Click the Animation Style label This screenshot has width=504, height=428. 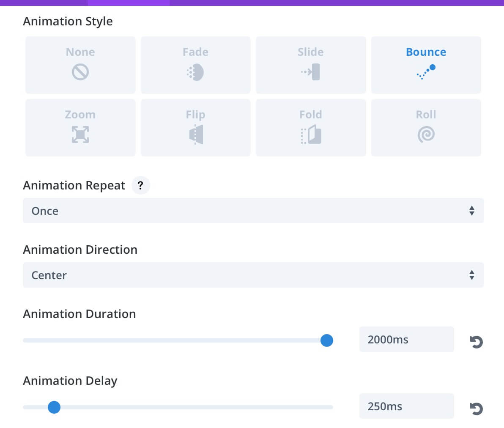68,22
